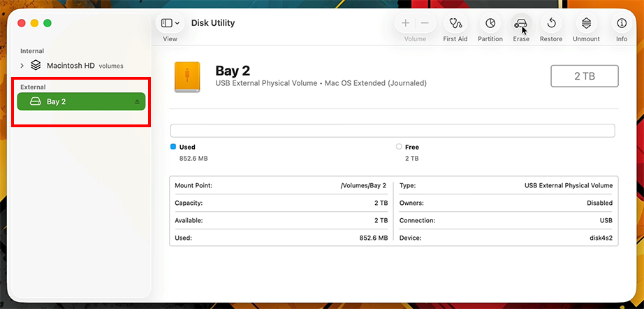This screenshot has width=644, height=309.
Task: Remove a volume with the minus button
Action: [x=425, y=24]
